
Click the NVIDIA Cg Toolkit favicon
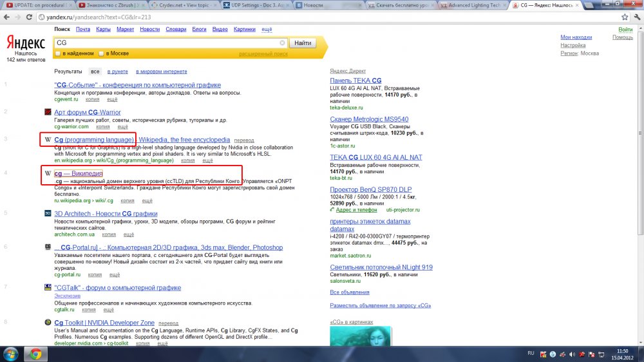coord(48,323)
